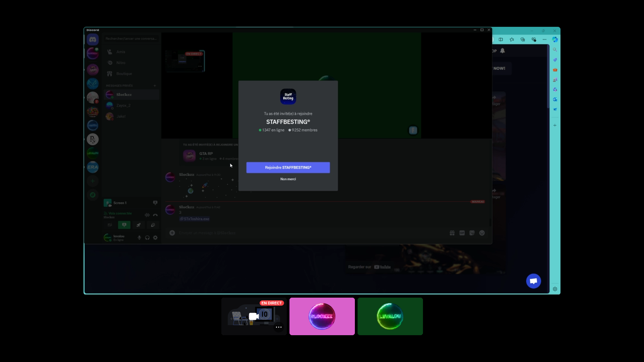The image size is (644, 362).
Task: Click the plus attachment icon beside the message box
Action: pos(172,233)
